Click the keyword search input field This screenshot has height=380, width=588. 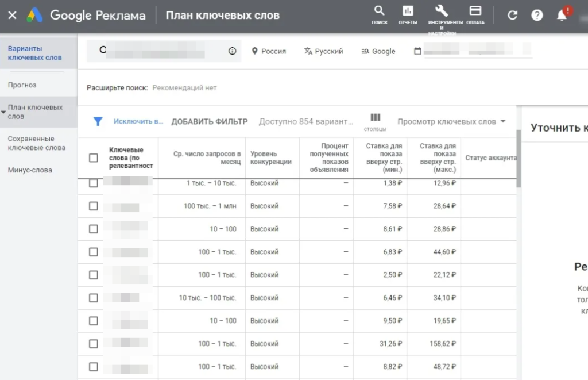pyautogui.click(x=164, y=51)
